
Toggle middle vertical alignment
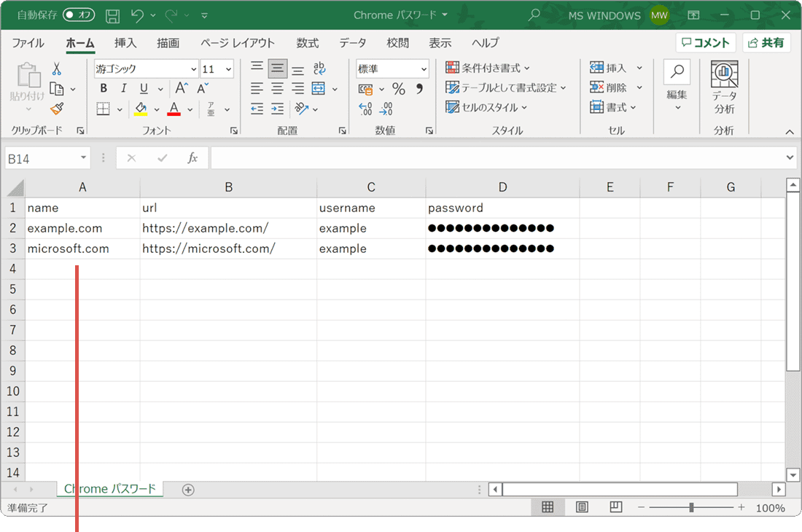pyautogui.click(x=277, y=68)
